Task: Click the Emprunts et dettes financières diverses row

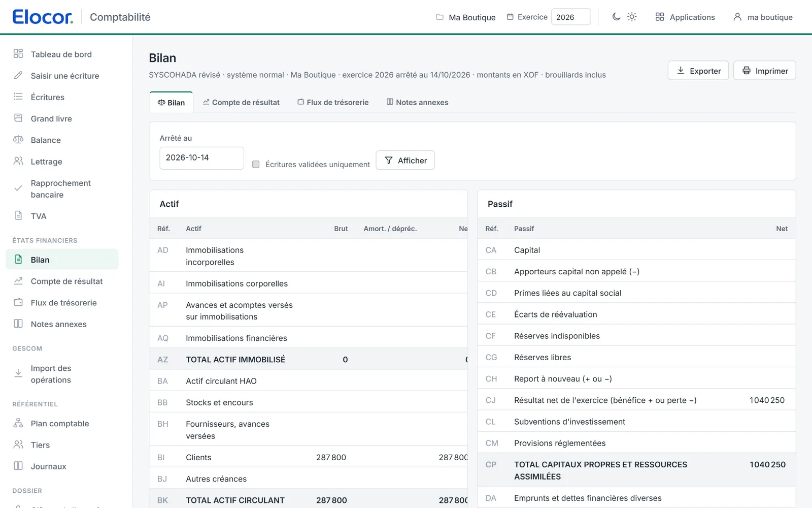Action: (x=636, y=497)
